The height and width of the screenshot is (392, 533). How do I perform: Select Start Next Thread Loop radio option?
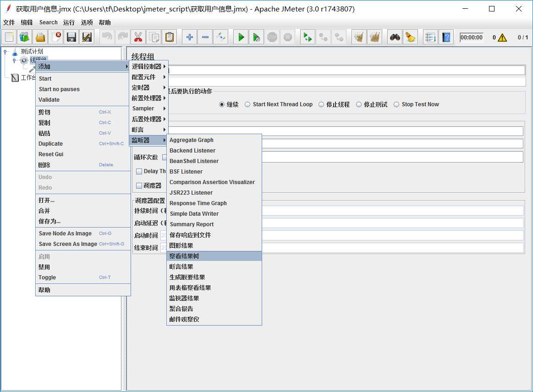tap(247, 104)
